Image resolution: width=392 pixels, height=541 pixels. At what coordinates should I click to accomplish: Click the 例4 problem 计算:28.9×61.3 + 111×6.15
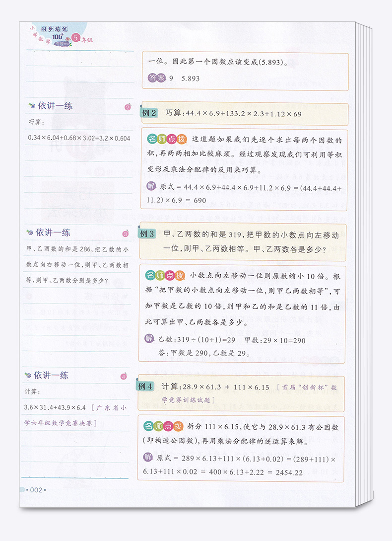(x=215, y=387)
